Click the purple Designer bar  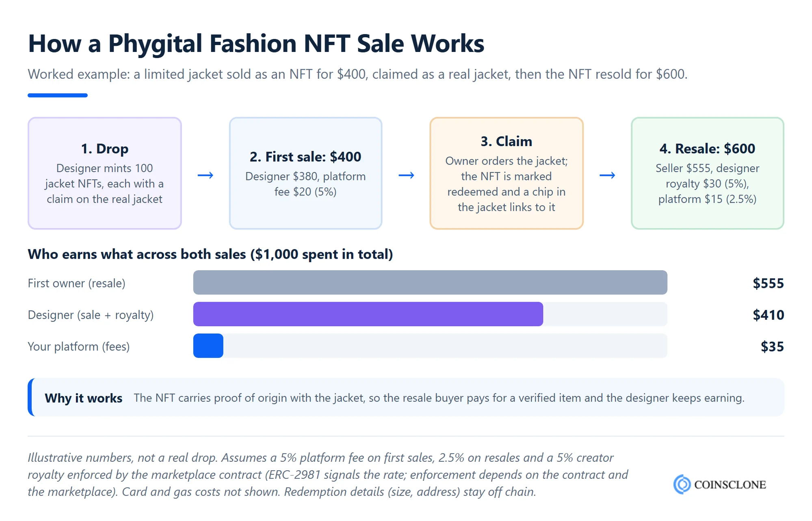pyautogui.click(x=368, y=314)
